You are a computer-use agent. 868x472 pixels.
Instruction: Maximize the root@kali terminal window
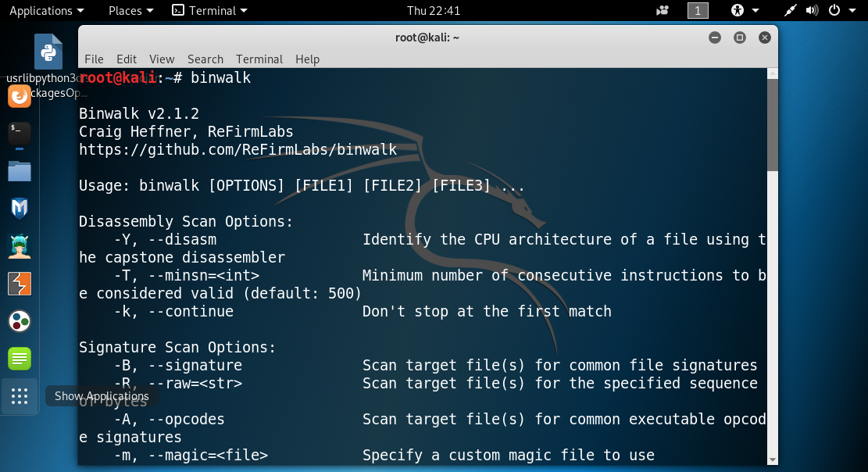click(740, 38)
